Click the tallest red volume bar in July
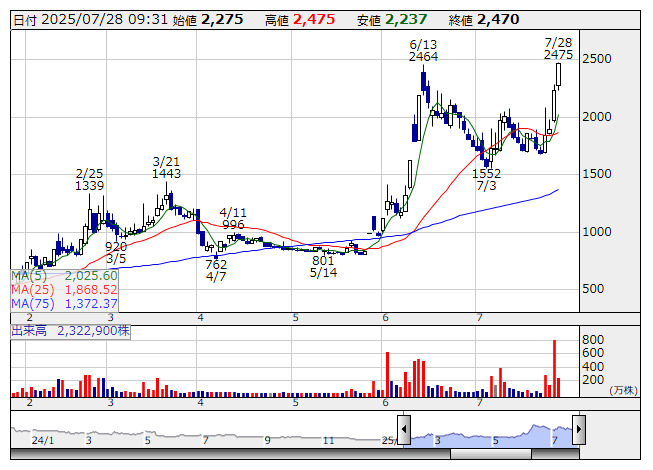The image size is (653, 470). click(x=554, y=368)
